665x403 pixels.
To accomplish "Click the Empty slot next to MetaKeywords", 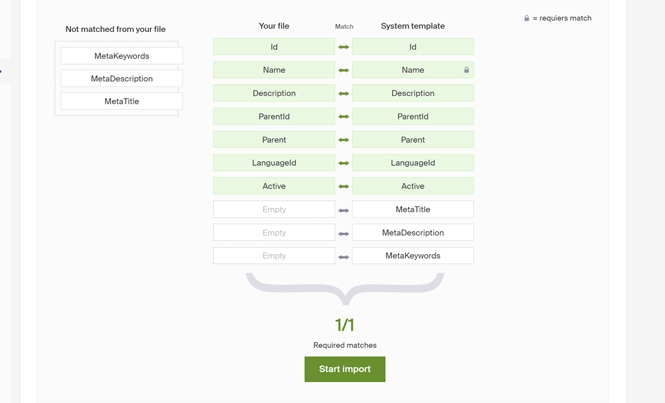I will tap(274, 256).
